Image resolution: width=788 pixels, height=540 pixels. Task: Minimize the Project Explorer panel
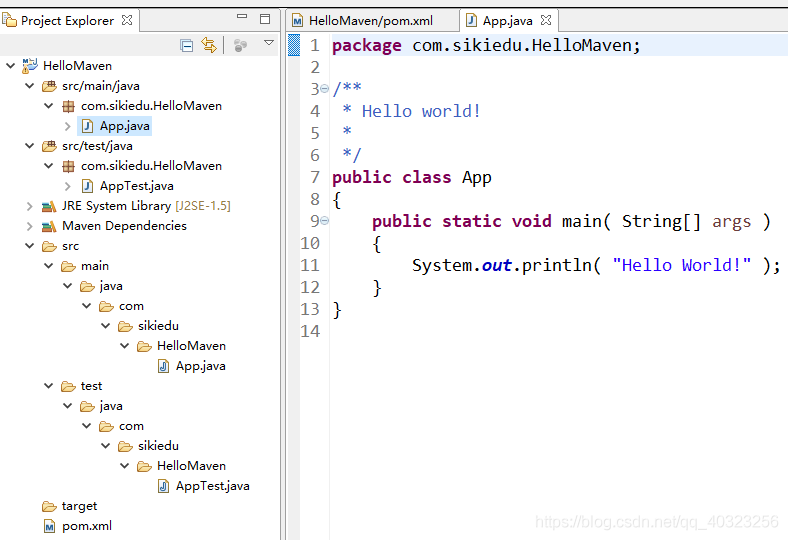coord(242,17)
